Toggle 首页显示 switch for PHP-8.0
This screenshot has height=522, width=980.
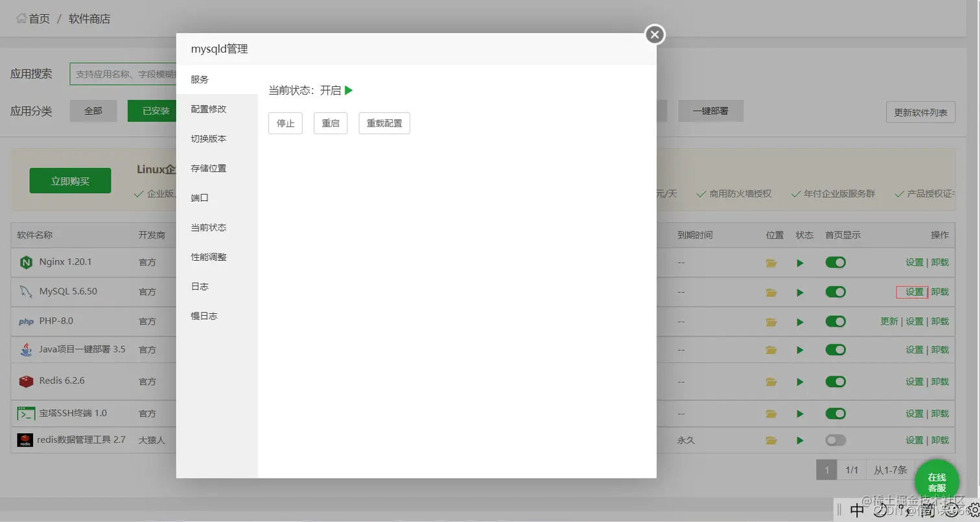(x=835, y=321)
